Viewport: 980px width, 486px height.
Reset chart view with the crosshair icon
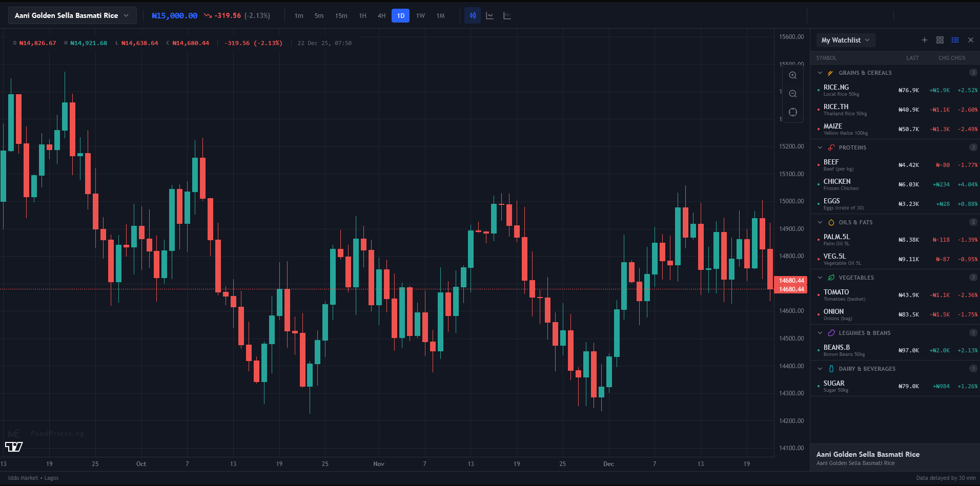(x=792, y=112)
